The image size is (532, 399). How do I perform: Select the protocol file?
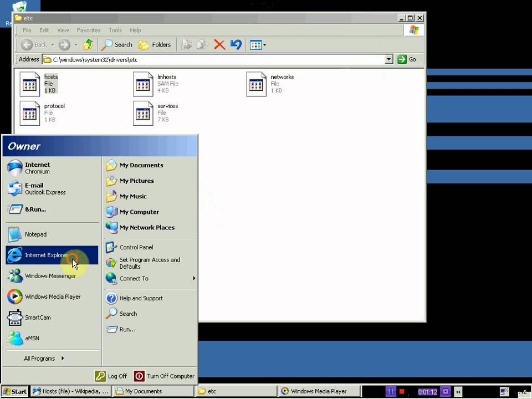pos(42,113)
